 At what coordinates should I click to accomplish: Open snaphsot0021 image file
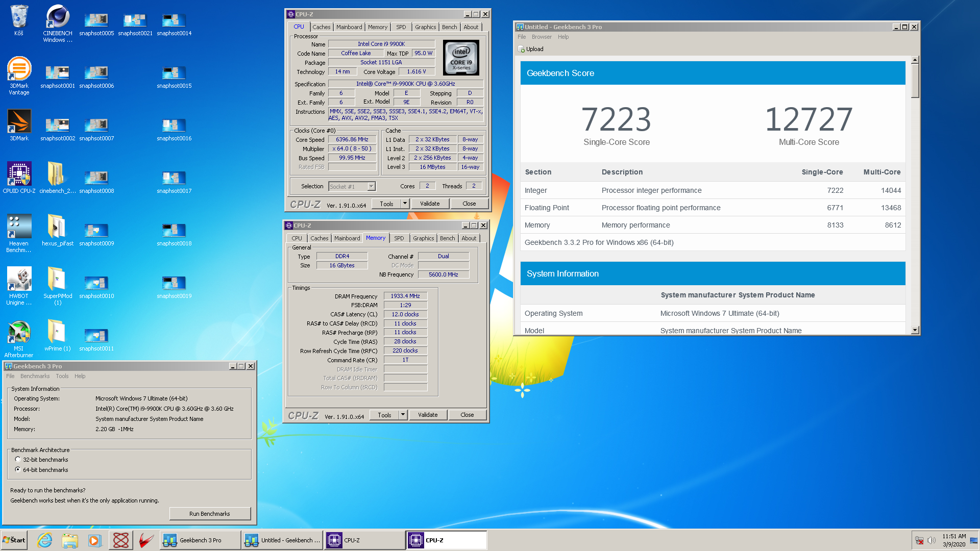coord(135,24)
